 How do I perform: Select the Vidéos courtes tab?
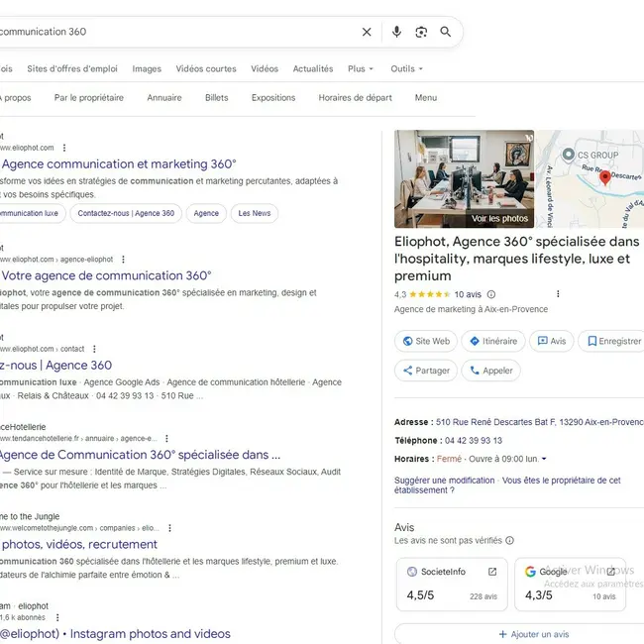pyautogui.click(x=206, y=69)
